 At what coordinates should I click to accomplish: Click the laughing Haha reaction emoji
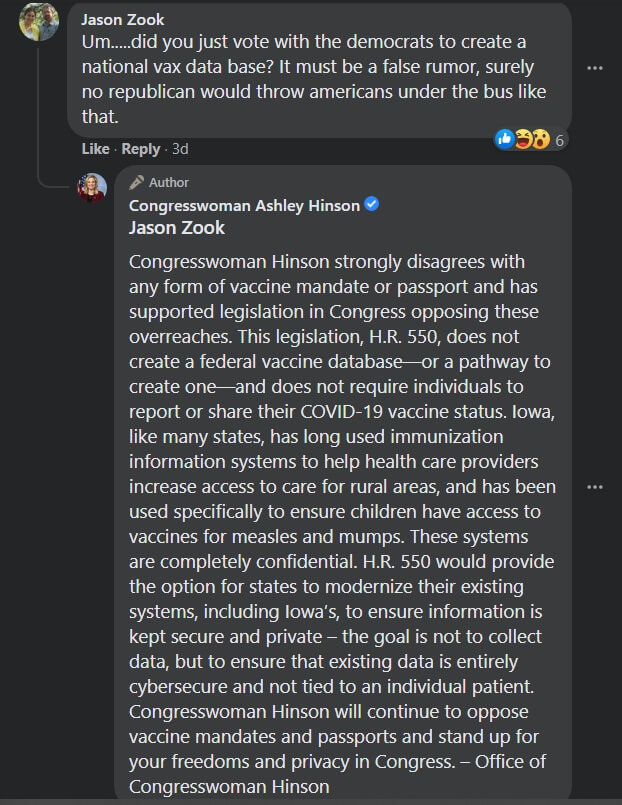point(522,139)
